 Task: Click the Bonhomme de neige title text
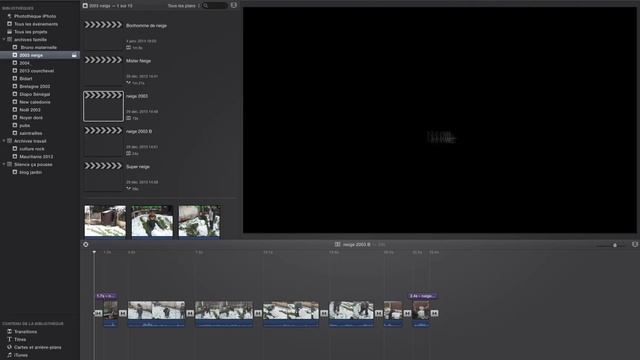click(x=146, y=26)
